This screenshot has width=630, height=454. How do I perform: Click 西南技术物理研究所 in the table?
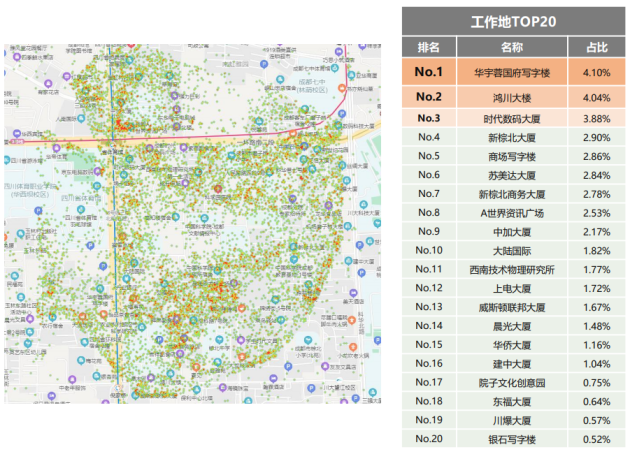pyautogui.click(x=512, y=269)
